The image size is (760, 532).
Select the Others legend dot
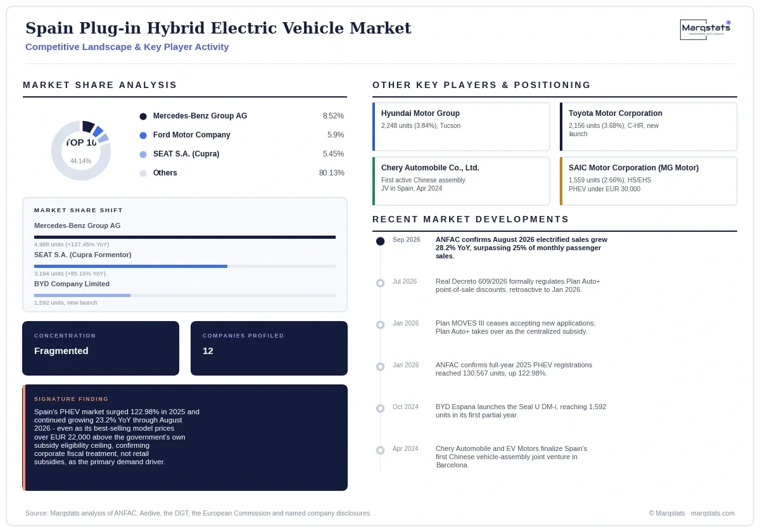pos(143,174)
